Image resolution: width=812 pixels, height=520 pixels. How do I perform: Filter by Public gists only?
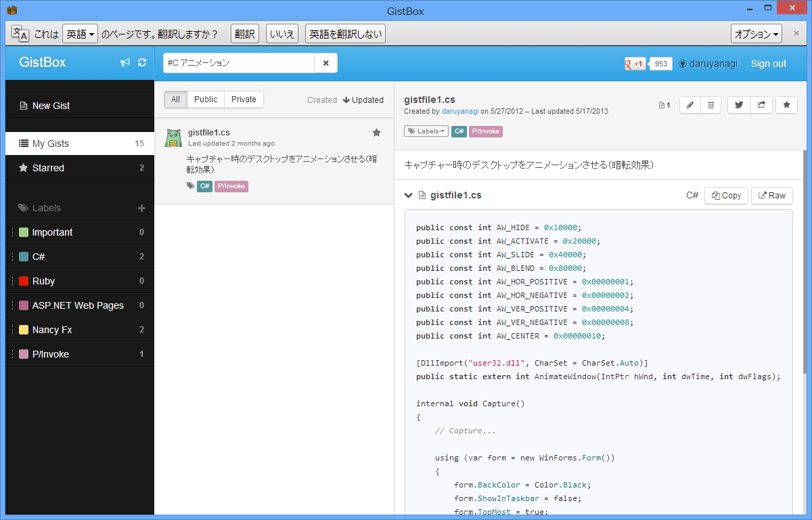pos(205,99)
